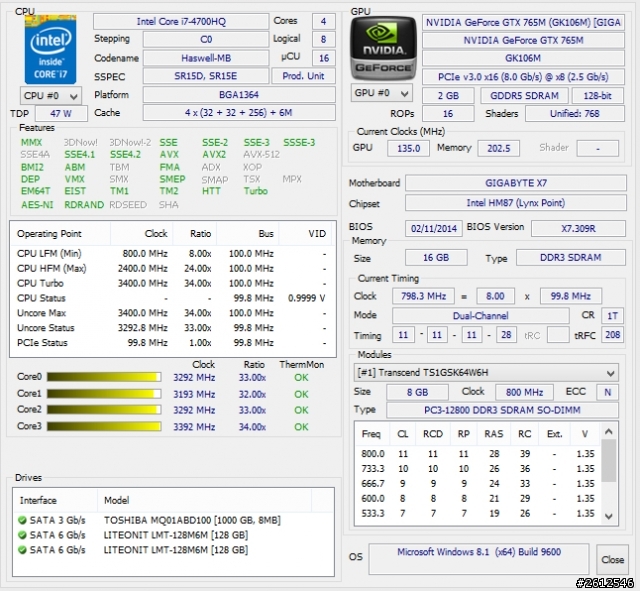The image size is (640, 591).
Task: Click the Haswell-MB codename field
Action: pos(206,58)
